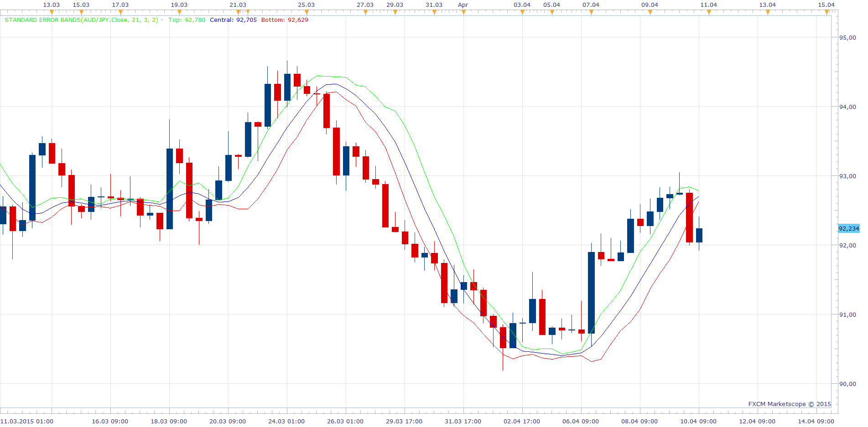The height and width of the screenshot is (427, 868).
Task: Click the 15.03 date marker on top axis
Action: [x=81, y=5]
